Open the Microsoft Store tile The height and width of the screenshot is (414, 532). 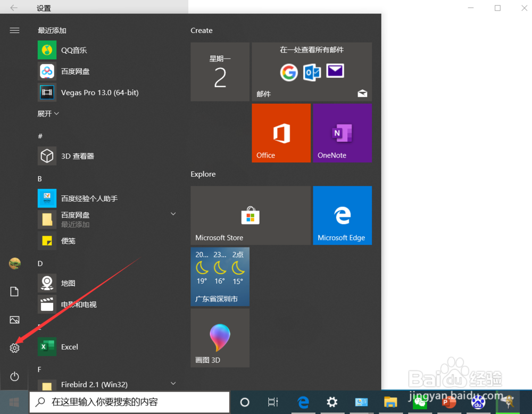coord(251,215)
